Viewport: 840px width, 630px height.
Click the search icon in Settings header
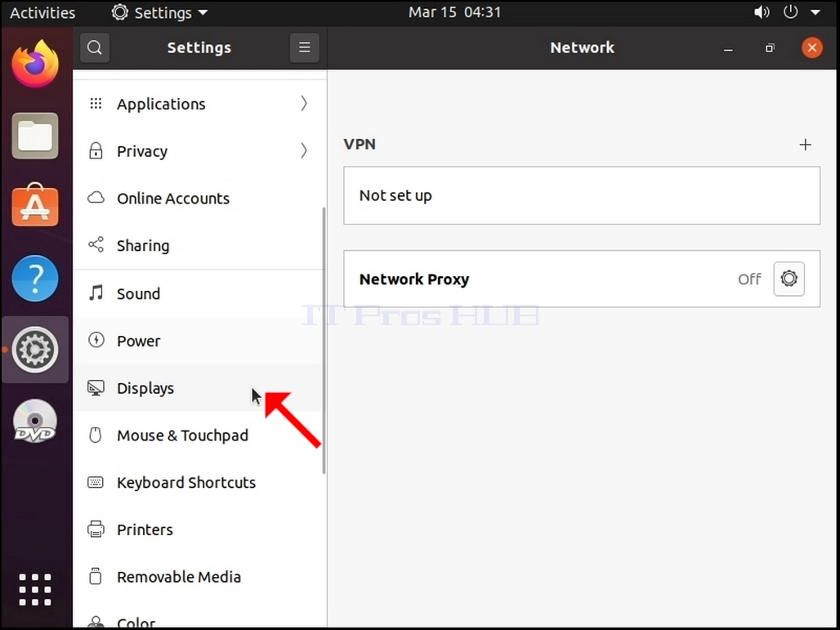click(x=95, y=47)
